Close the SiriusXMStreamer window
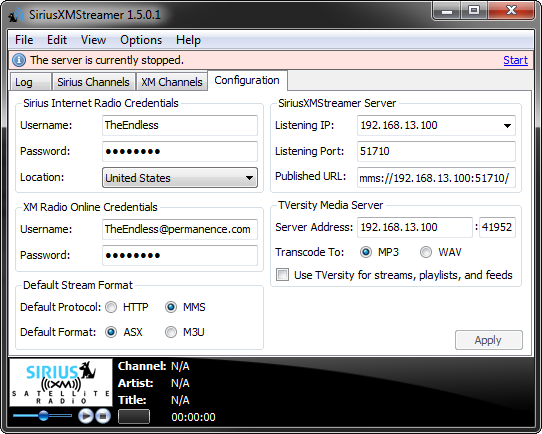 [511, 11]
